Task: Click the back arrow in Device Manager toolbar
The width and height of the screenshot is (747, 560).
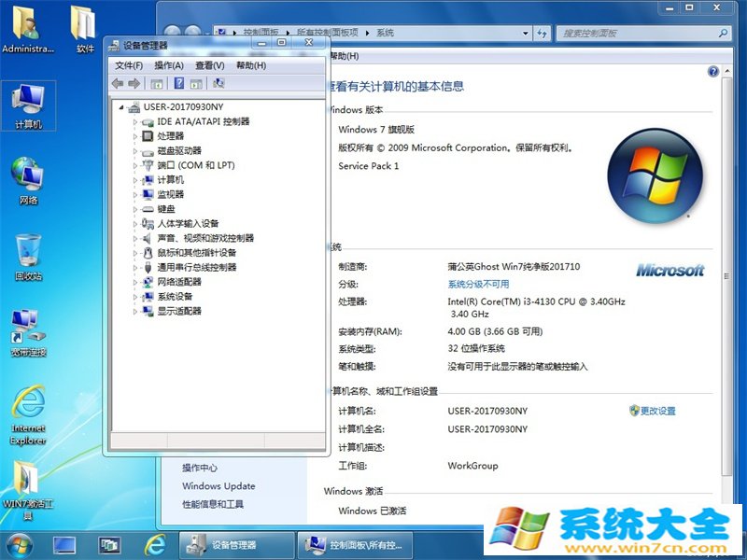Action: tap(118, 83)
